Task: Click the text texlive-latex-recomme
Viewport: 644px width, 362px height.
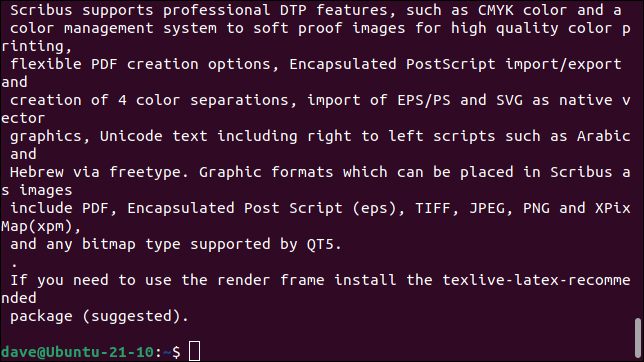Action: [536, 280]
